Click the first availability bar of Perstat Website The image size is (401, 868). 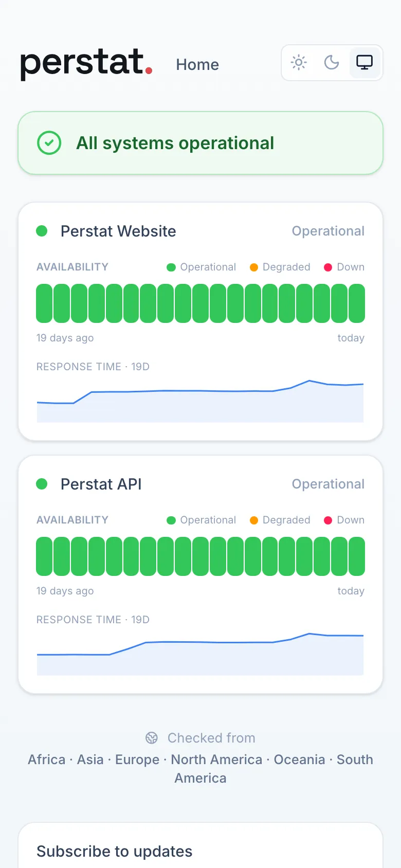[x=44, y=303]
